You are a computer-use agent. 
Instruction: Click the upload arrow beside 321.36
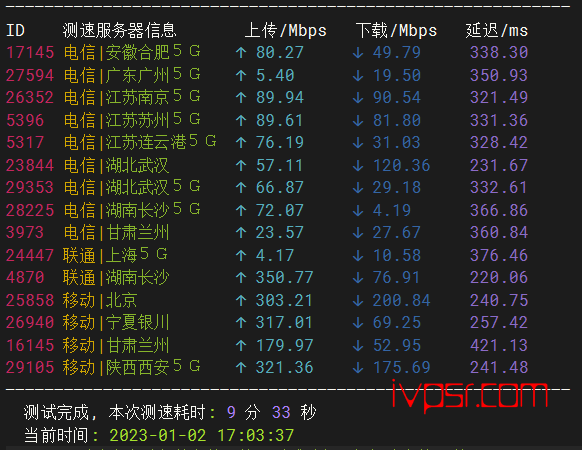(241, 368)
